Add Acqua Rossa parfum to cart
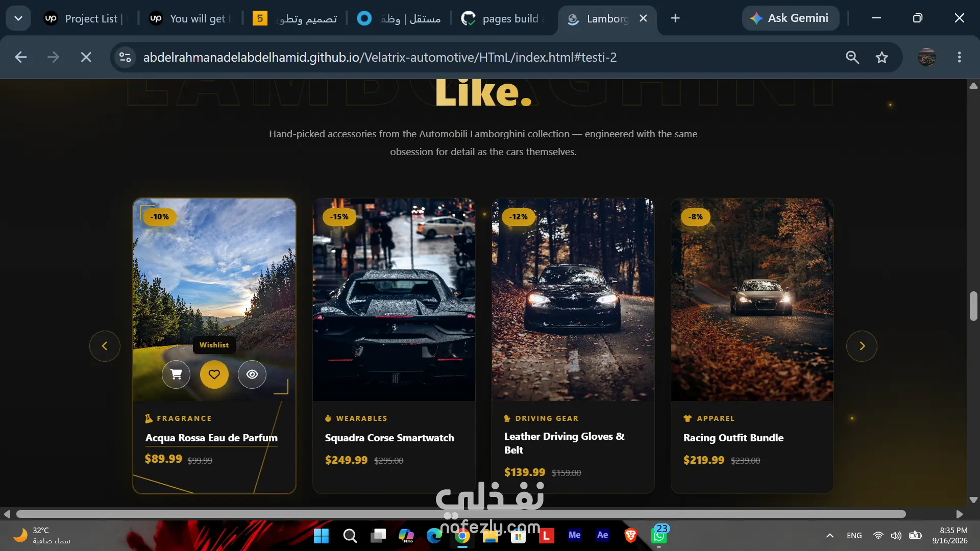Image resolution: width=980 pixels, height=551 pixels. 176,374
